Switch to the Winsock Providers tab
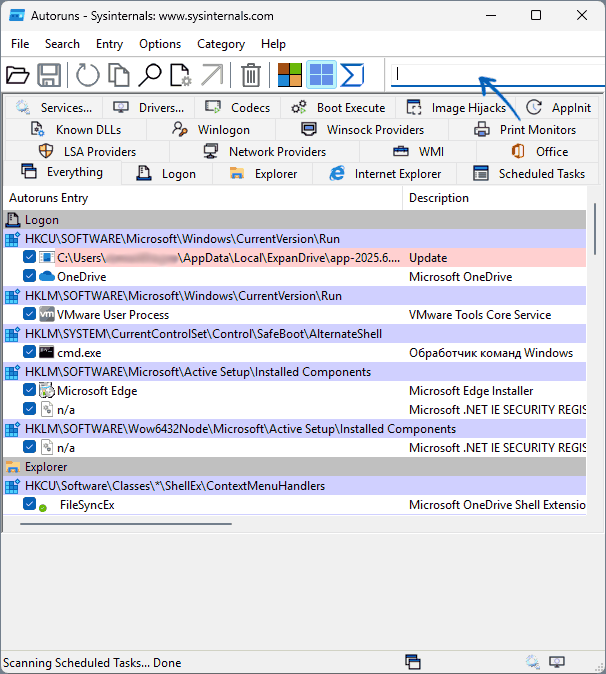 click(x=362, y=129)
